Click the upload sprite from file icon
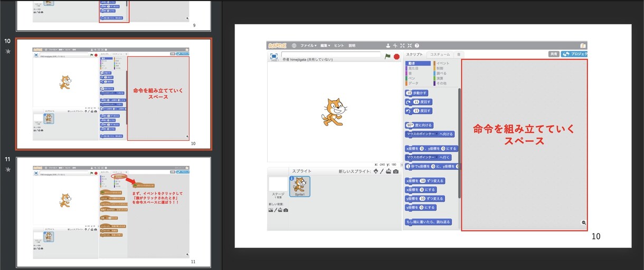The image size is (644, 270). (x=389, y=171)
